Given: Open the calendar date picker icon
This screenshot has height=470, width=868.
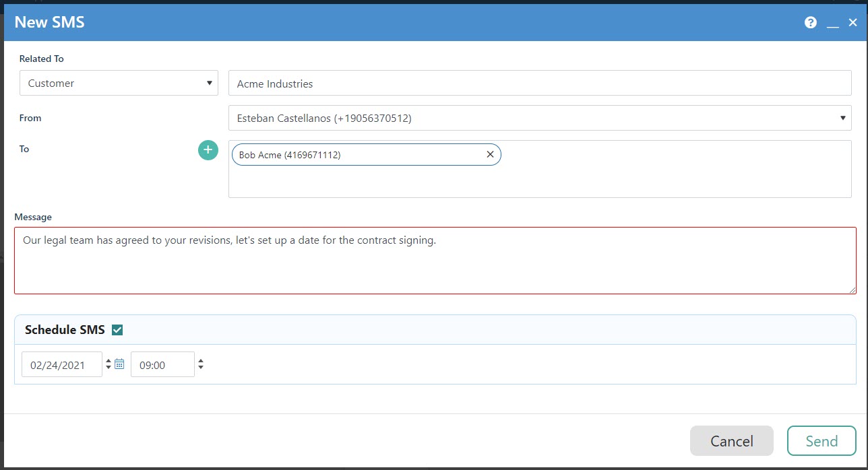Looking at the screenshot, I should click(x=119, y=364).
